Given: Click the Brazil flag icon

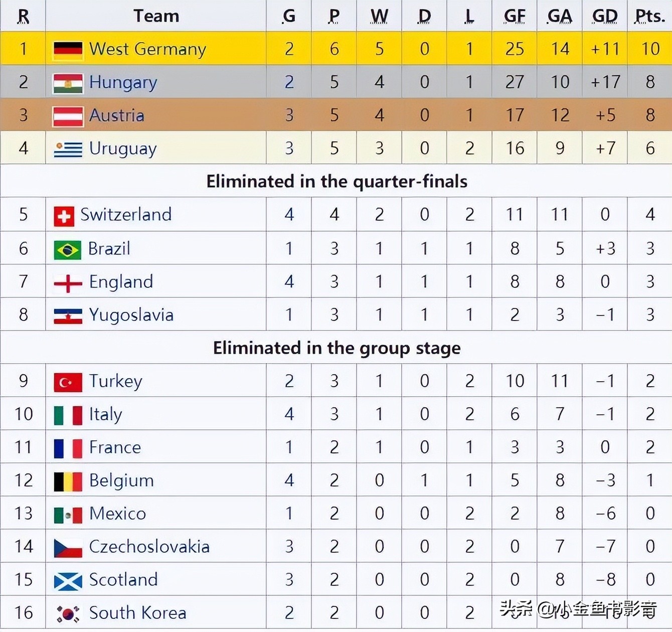Looking at the screenshot, I should tap(67, 250).
